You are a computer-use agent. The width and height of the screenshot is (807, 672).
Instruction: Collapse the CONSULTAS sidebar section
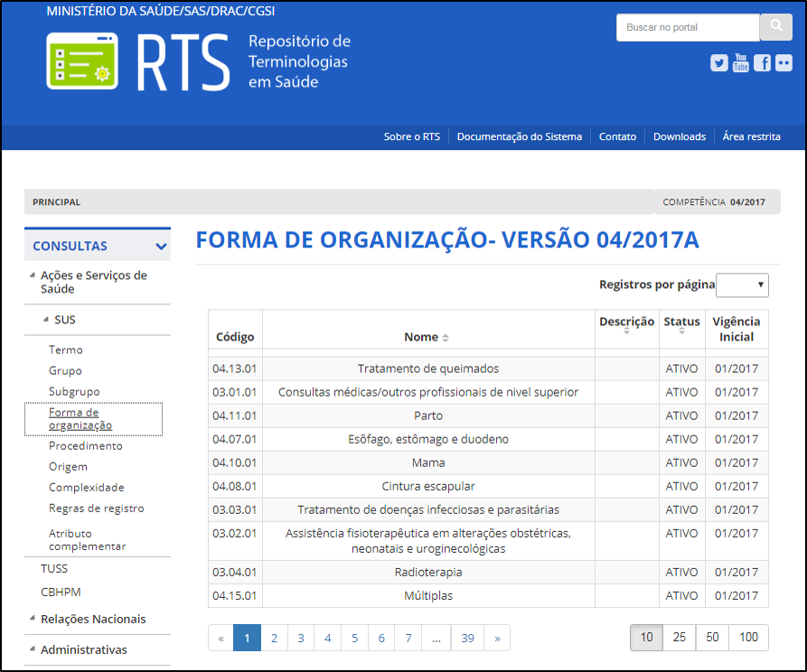pos(161,247)
